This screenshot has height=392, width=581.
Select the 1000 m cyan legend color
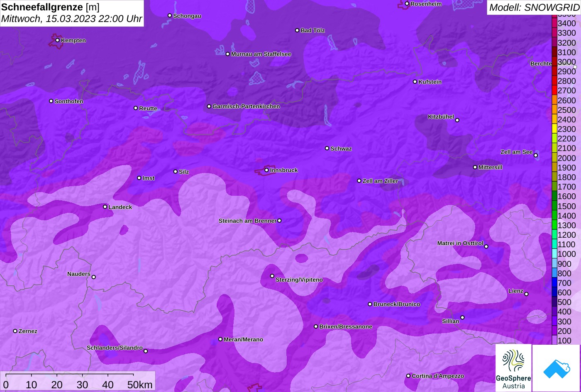click(x=554, y=254)
